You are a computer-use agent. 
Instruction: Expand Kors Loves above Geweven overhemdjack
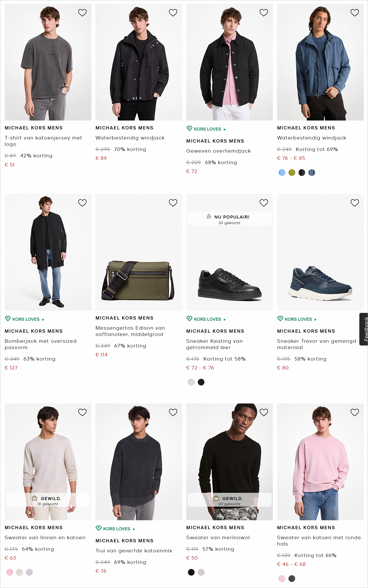225,129
